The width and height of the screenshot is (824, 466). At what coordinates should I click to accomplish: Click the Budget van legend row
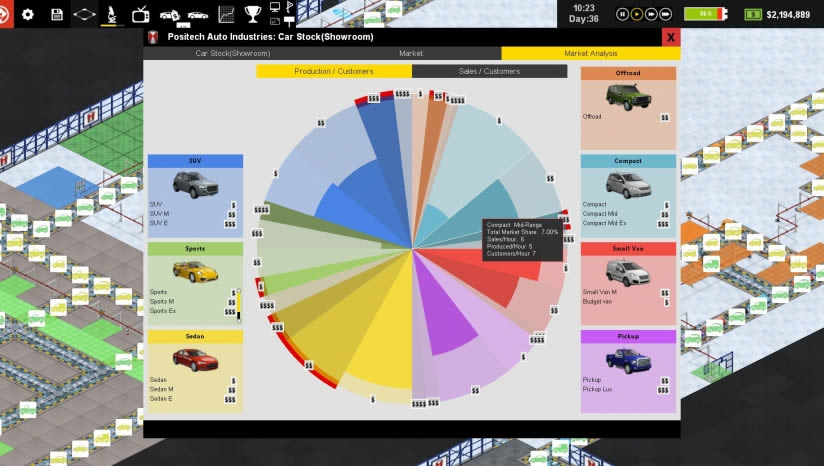pos(626,302)
